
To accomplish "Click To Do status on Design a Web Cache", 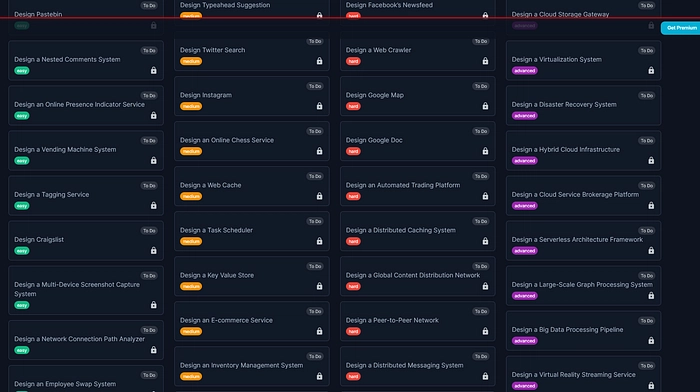I will [x=315, y=176].
